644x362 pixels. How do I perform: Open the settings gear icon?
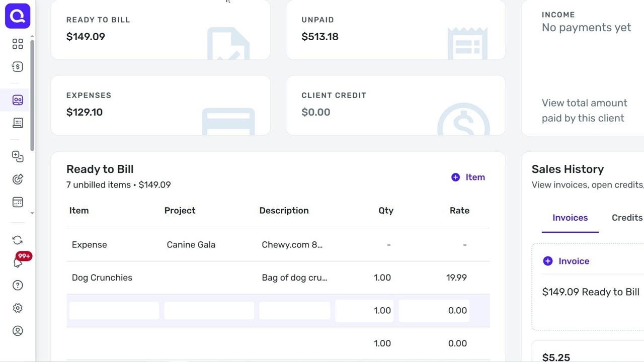(x=18, y=308)
